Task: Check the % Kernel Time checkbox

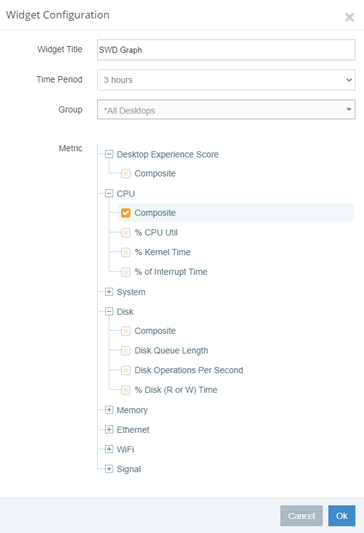Action: [126, 252]
